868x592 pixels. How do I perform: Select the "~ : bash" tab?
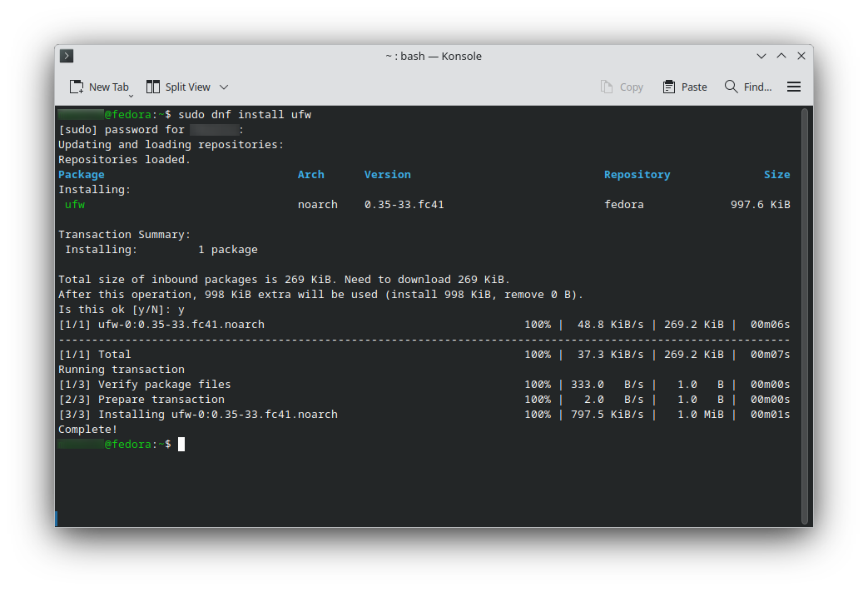tap(433, 56)
